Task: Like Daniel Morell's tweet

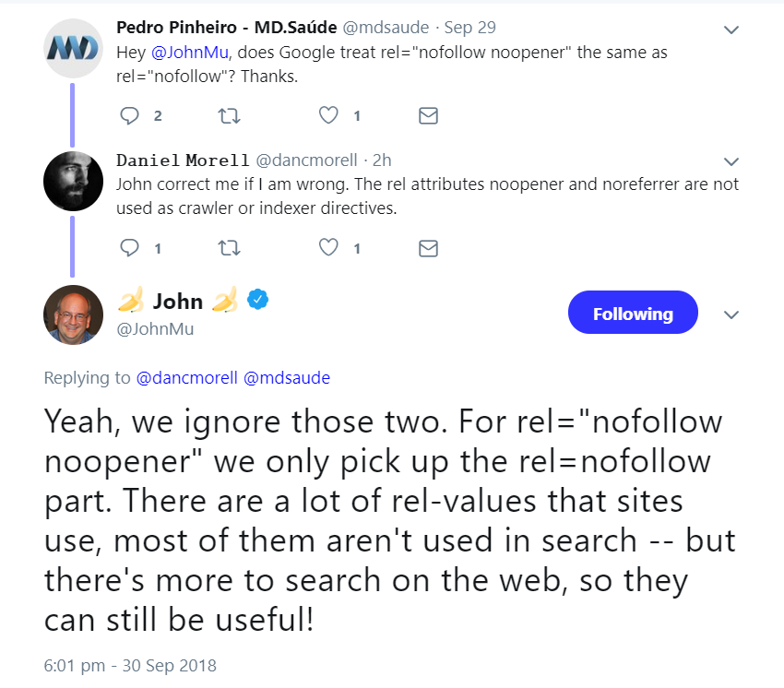Action: pos(328,247)
